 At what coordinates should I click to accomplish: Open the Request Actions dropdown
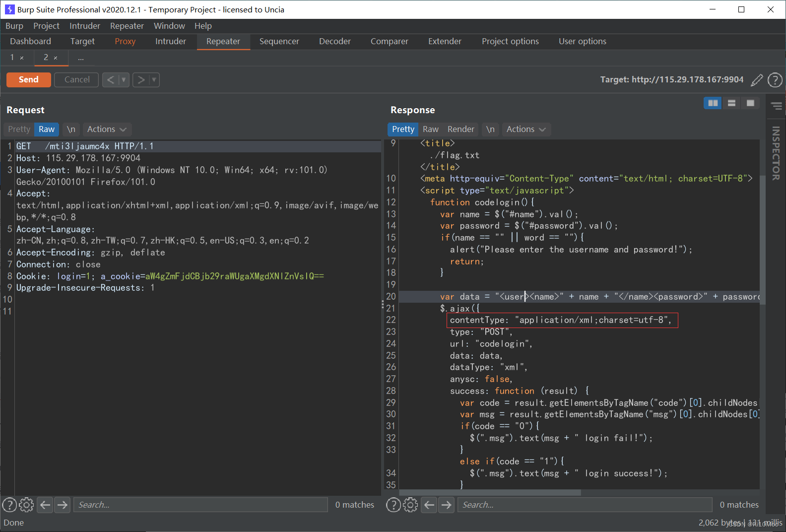coord(107,129)
